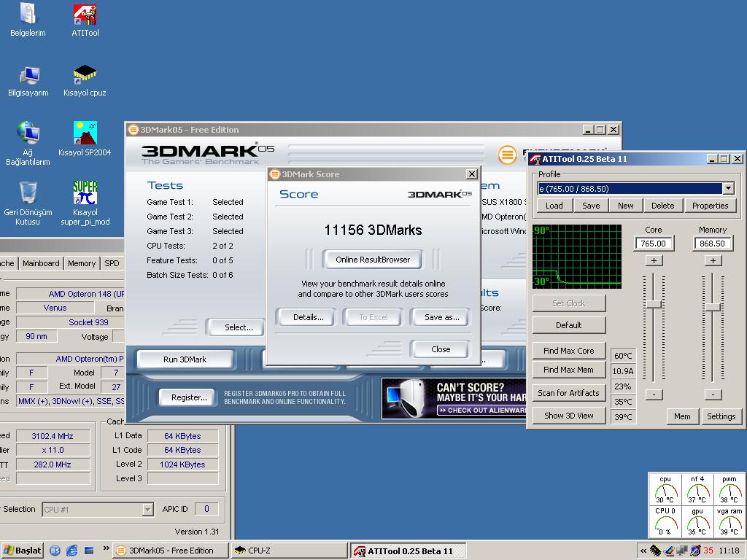Click the 3DMark05 window title icon

click(133, 130)
